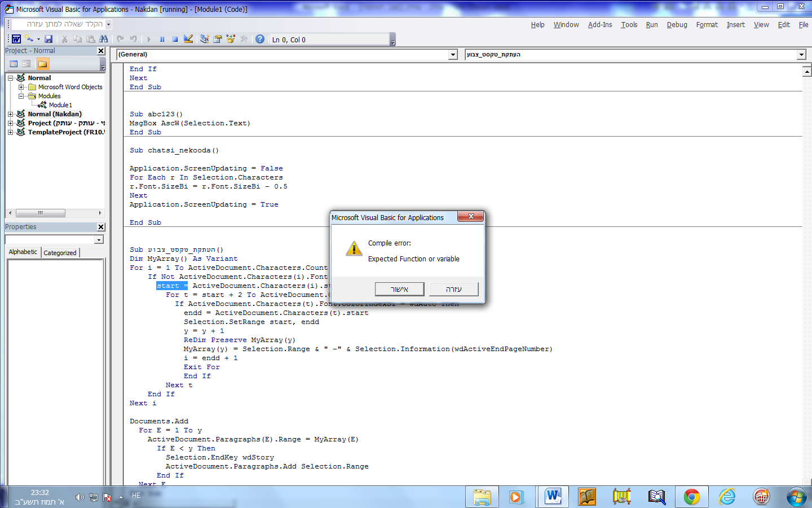
Task: Open Google Chrome from the taskbar
Action: coord(692,497)
